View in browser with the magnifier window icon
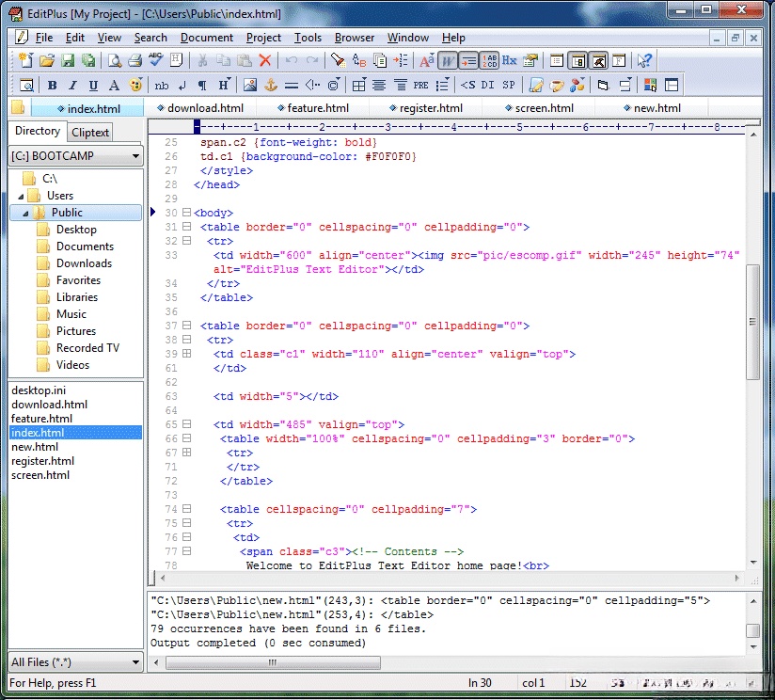The image size is (775, 700). (x=26, y=85)
